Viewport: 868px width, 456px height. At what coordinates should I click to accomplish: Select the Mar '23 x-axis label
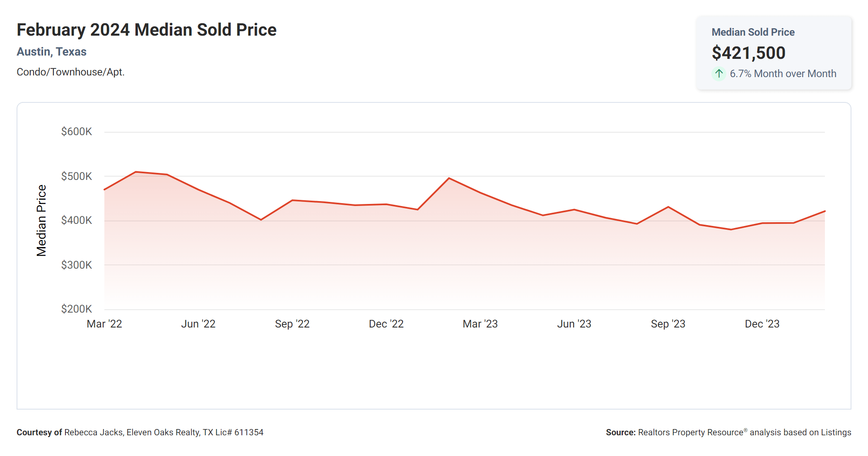(480, 324)
